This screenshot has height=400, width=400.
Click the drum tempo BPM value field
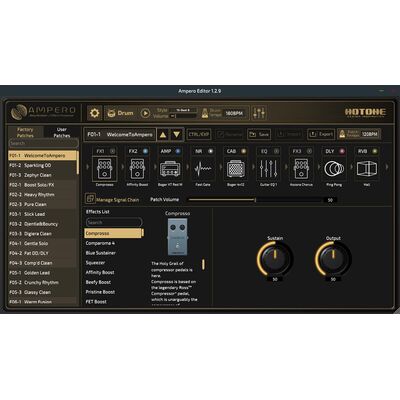[x=234, y=113]
